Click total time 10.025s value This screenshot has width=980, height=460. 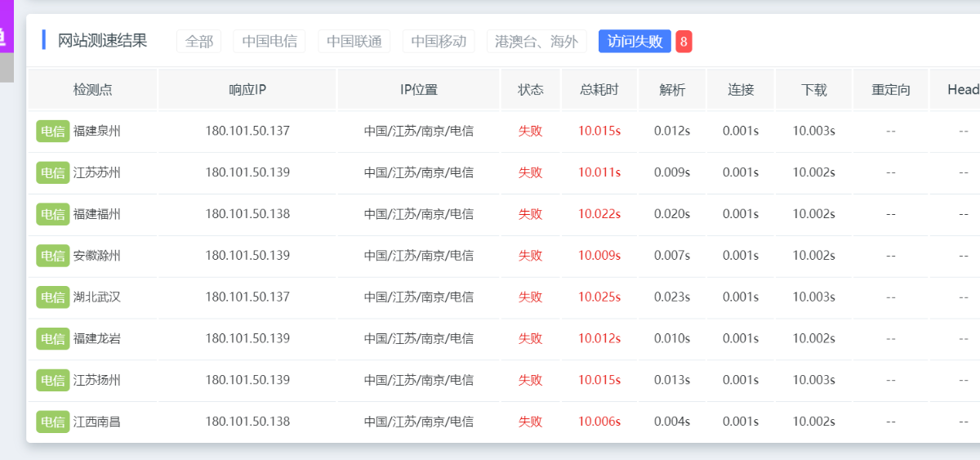(599, 297)
